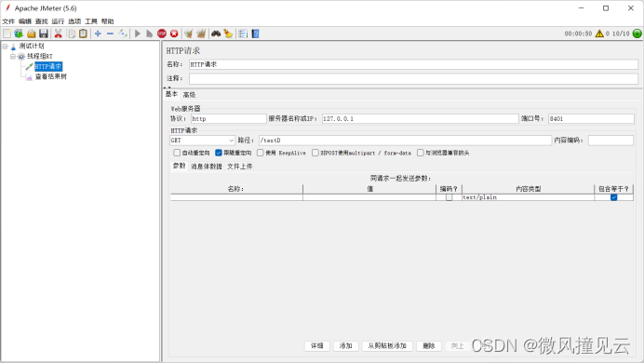Image resolution: width=644 pixels, height=363 pixels.
Task: Open the Function Helper list icon
Action: point(243,34)
